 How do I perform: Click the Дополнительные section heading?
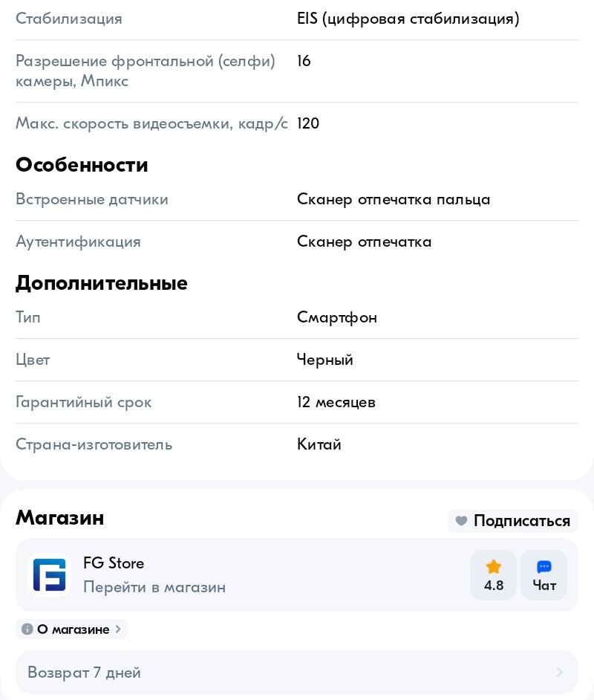click(102, 283)
